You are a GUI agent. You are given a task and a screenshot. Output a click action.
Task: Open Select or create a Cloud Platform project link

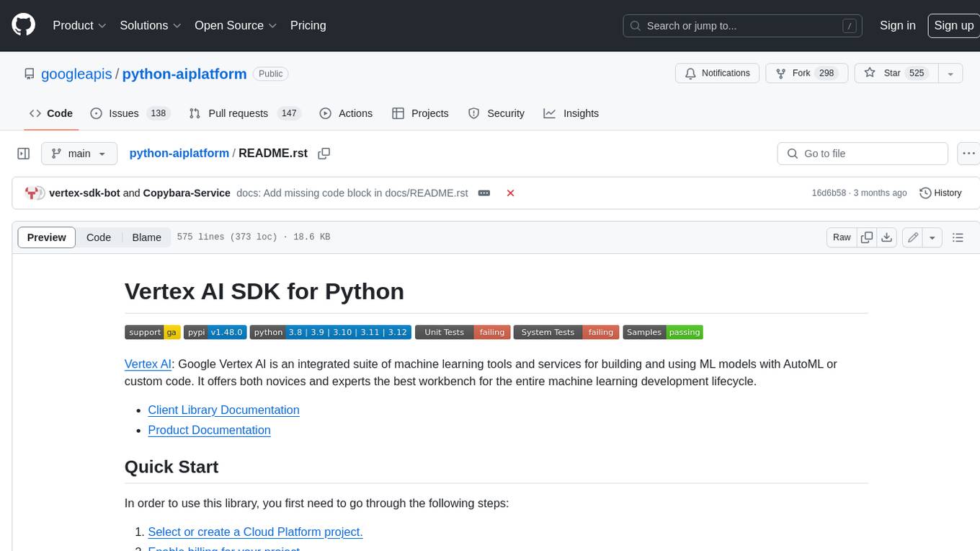[x=255, y=532]
